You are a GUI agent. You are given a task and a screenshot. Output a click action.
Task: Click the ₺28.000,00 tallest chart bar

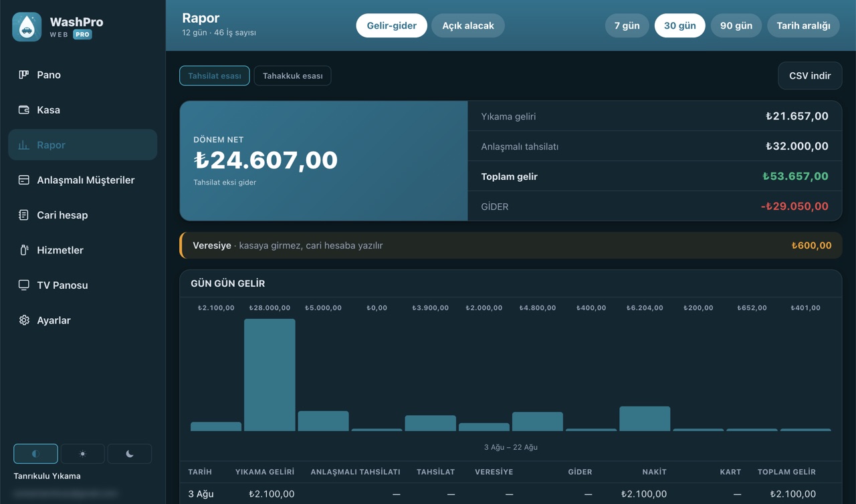pos(270,374)
